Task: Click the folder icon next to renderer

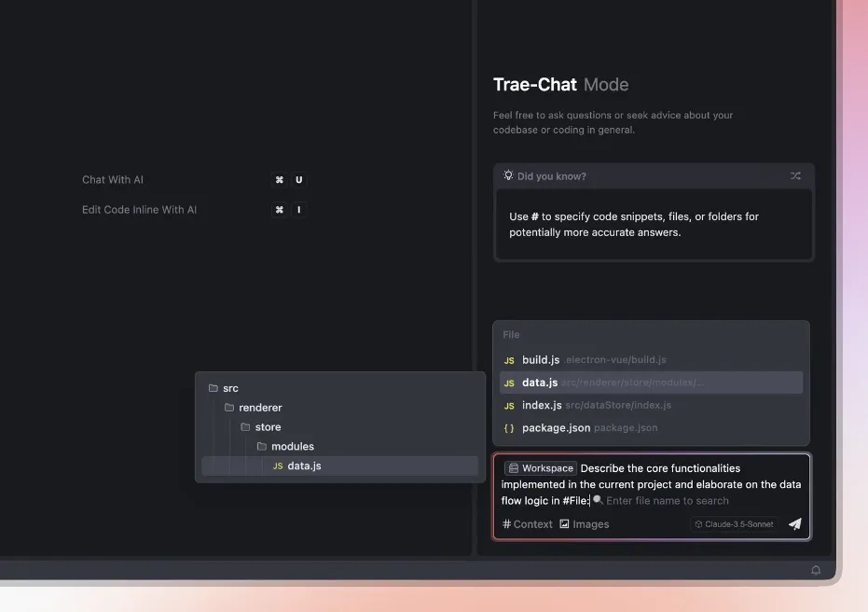Action: pos(229,407)
